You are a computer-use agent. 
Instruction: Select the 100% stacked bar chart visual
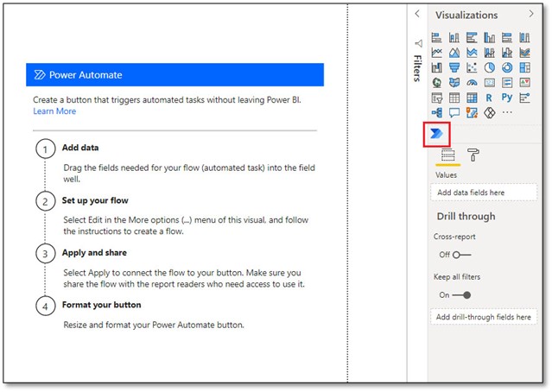tap(507, 37)
